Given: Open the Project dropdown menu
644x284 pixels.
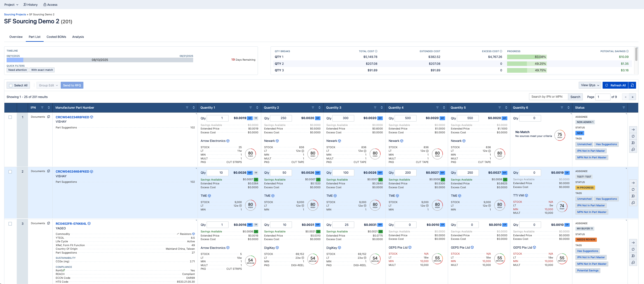Looking at the screenshot, I should [11, 5].
